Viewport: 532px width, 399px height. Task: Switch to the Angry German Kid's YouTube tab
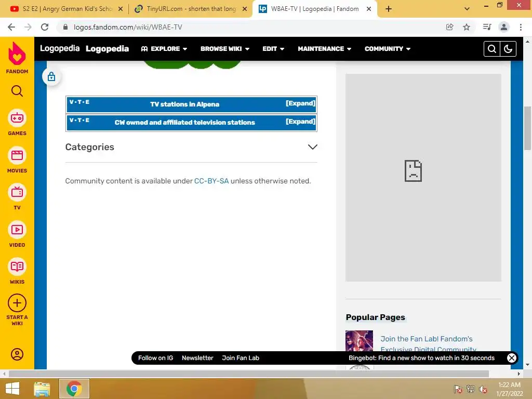pos(66,9)
